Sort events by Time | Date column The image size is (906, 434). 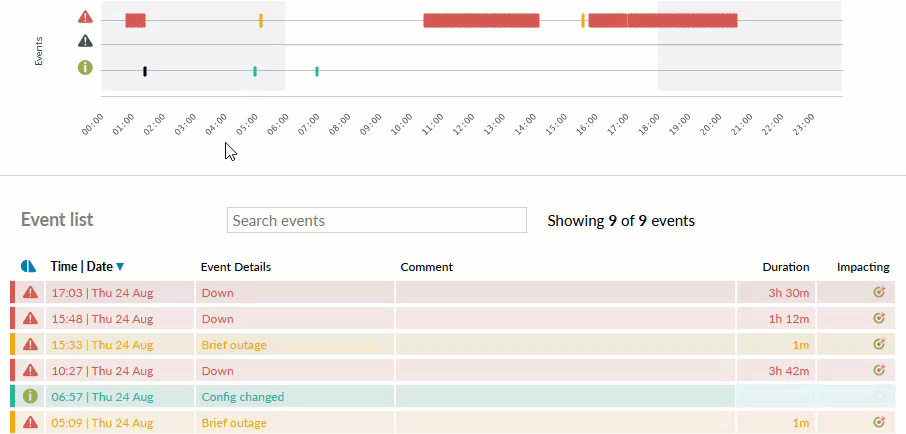(87, 267)
